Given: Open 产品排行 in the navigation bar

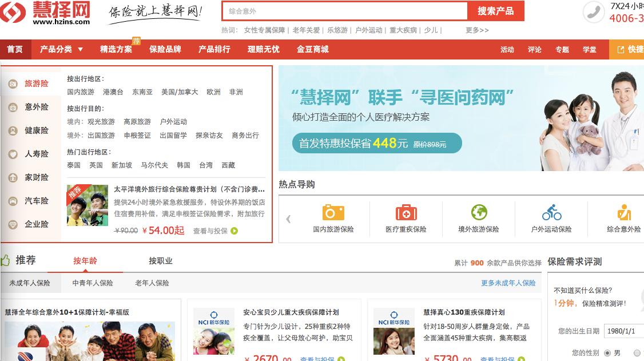Looking at the screenshot, I should [x=214, y=49].
